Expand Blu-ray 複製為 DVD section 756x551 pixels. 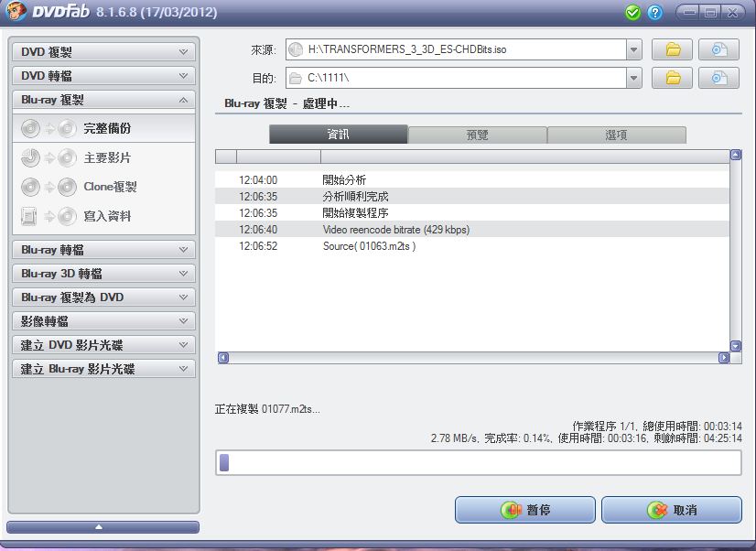[103, 297]
